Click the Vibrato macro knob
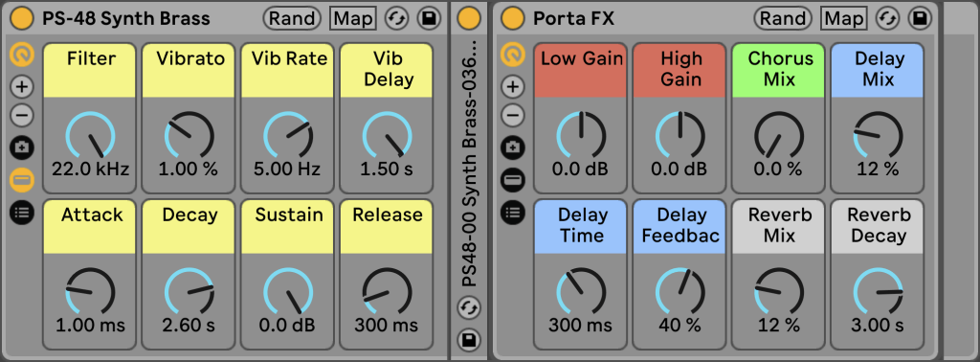This screenshot has height=362, width=980. (x=189, y=135)
